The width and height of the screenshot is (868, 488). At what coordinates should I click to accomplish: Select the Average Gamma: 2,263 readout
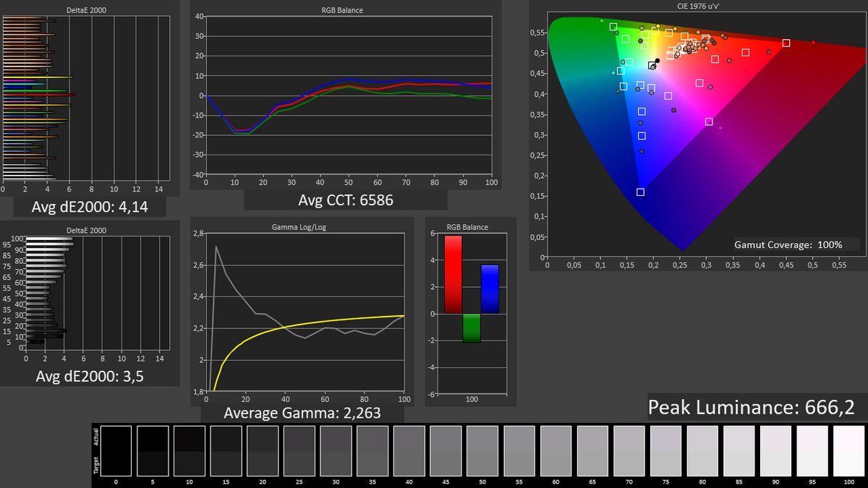(x=302, y=413)
